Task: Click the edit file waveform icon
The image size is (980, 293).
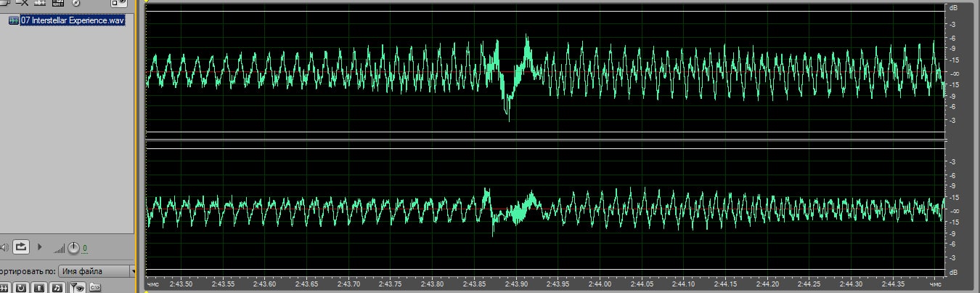Action: pos(40,3)
